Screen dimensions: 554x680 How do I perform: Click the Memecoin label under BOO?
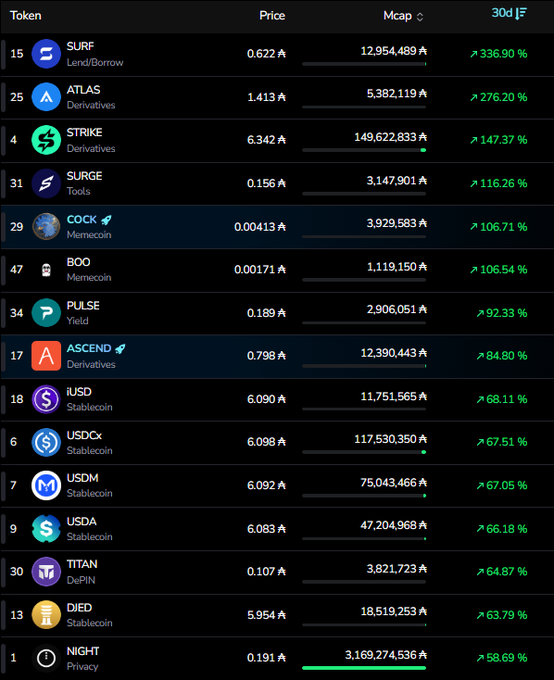pos(89,278)
